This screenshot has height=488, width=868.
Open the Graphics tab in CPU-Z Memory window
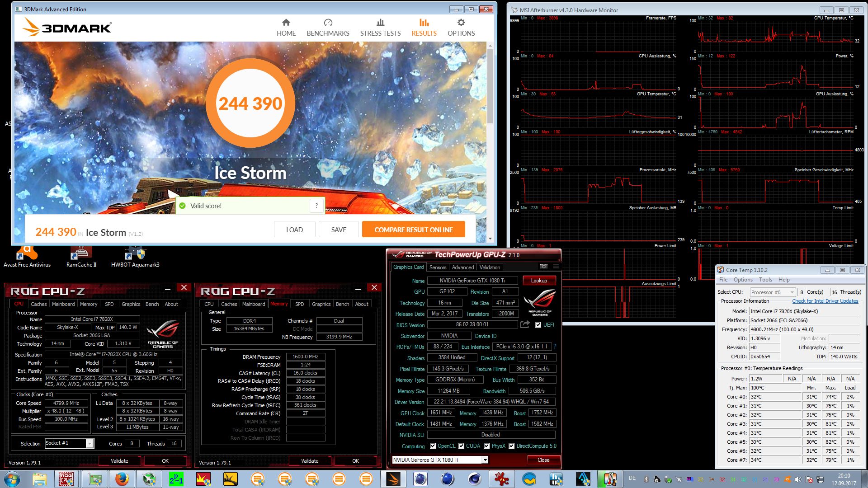coord(321,304)
